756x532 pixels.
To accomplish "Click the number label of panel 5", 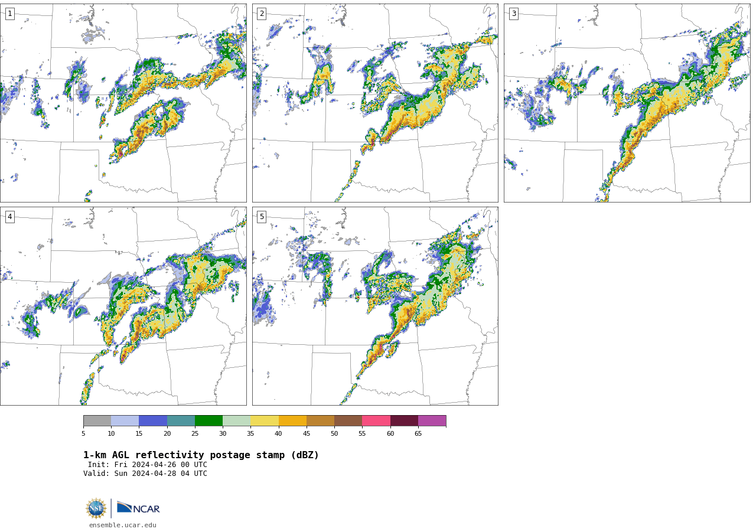I will 262,217.
